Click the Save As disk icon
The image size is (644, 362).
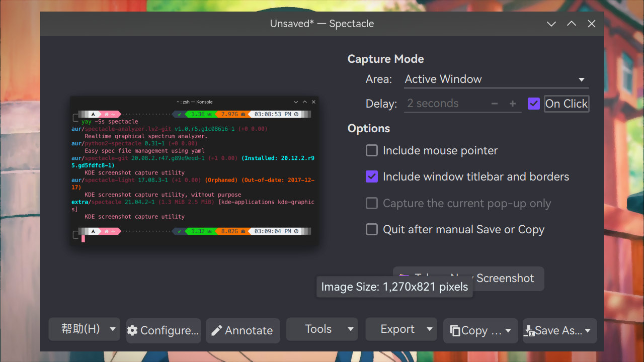click(529, 330)
